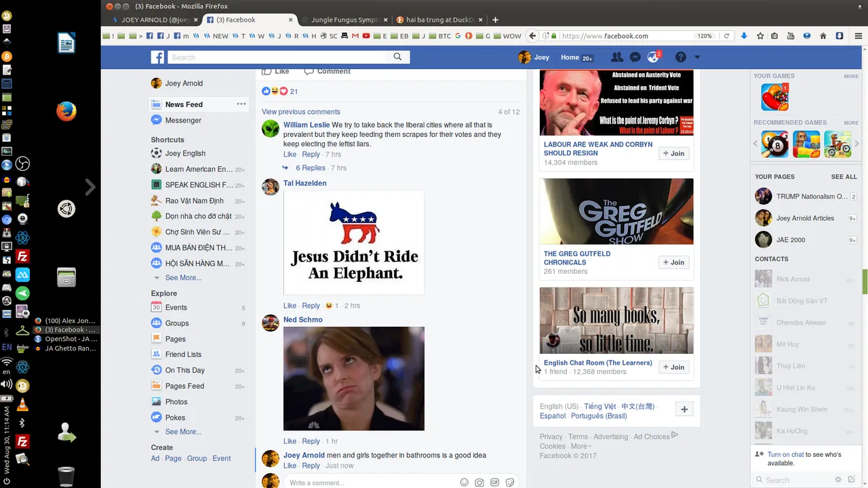Join The Greg Gutfeld Chronicals group
Image resolution: width=868 pixels, height=488 pixels.
click(674, 262)
